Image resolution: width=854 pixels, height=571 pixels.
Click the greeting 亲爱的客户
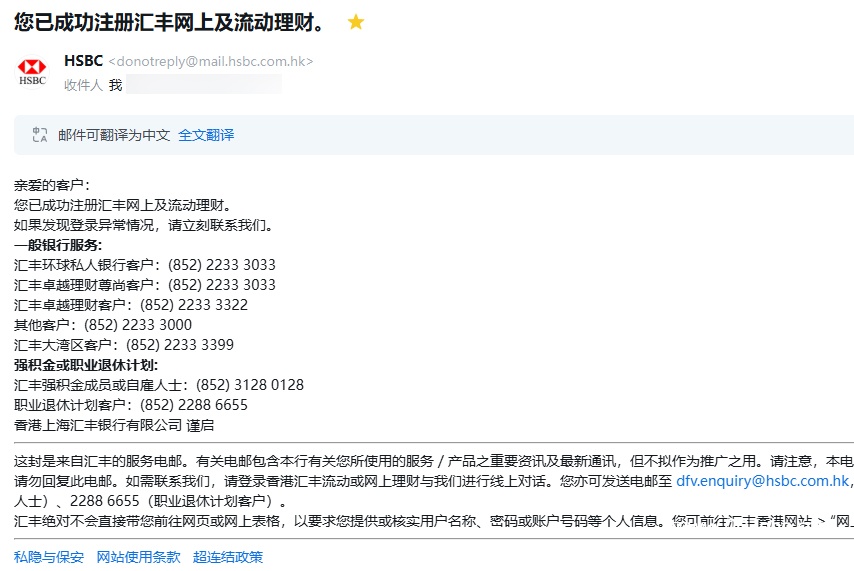[52, 185]
